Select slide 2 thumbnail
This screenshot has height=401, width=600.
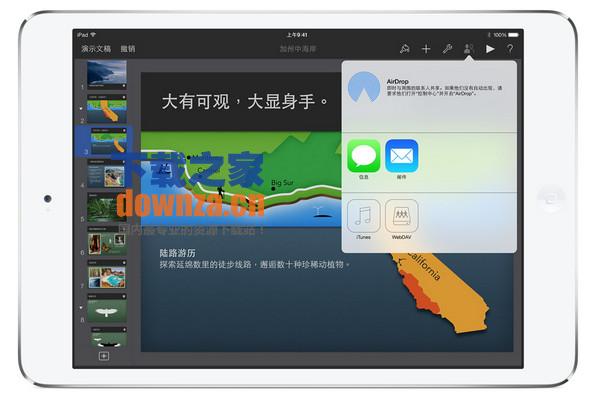pos(107,108)
